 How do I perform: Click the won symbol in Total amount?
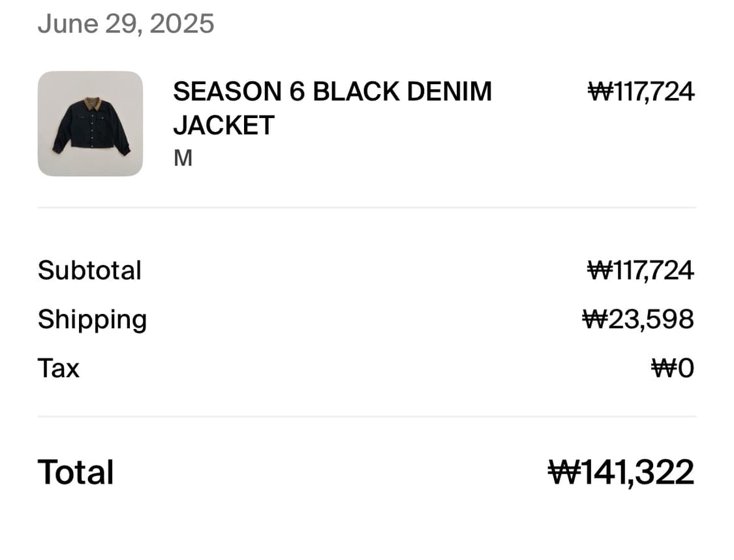point(564,472)
